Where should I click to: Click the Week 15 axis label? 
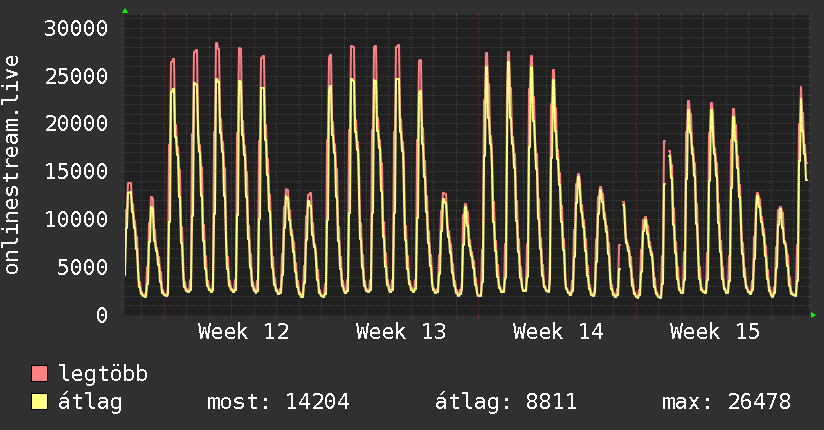click(715, 332)
